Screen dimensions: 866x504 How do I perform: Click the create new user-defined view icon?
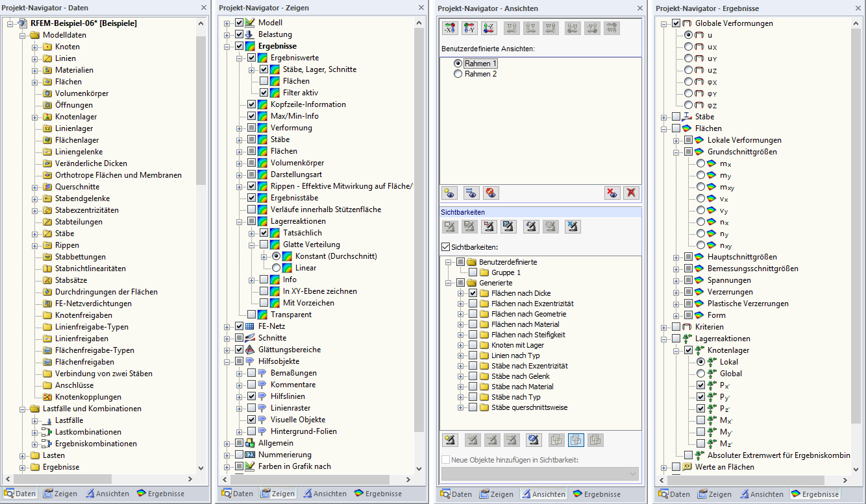(x=450, y=193)
